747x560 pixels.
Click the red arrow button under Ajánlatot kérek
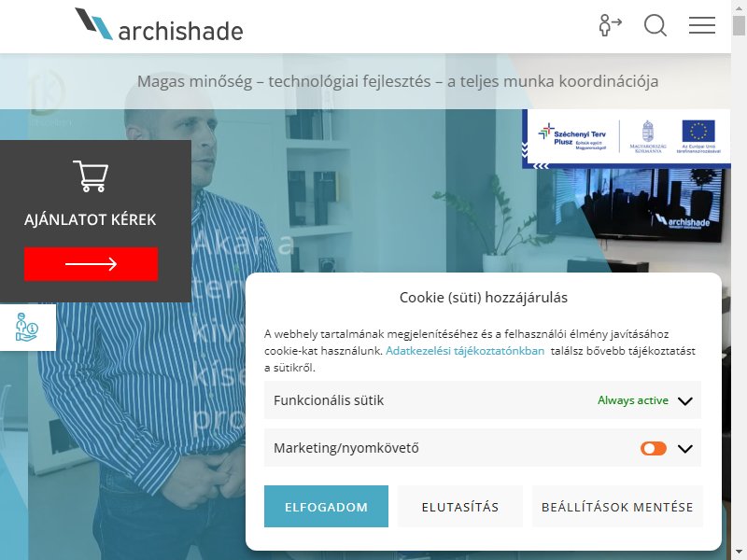pyautogui.click(x=91, y=264)
